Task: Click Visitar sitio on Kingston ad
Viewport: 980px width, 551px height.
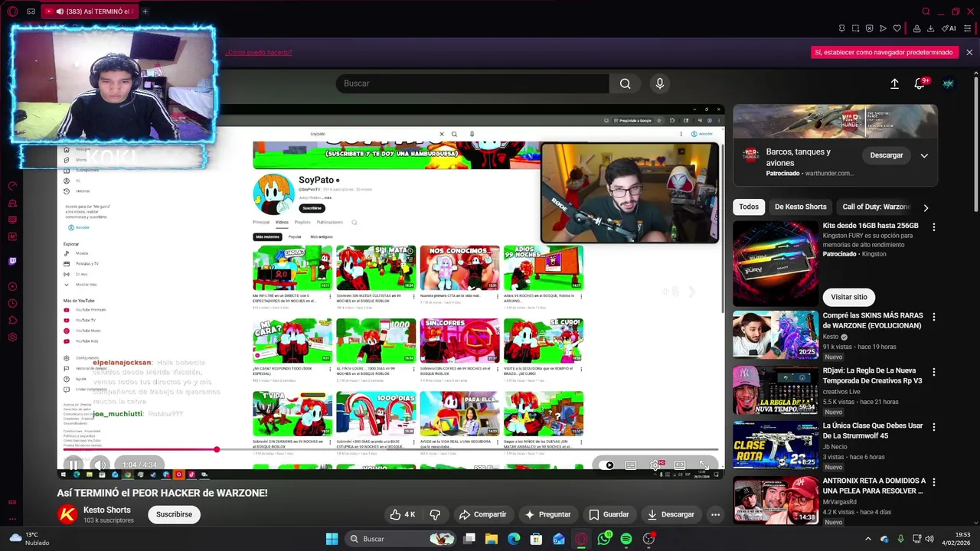Action: click(x=849, y=297)
